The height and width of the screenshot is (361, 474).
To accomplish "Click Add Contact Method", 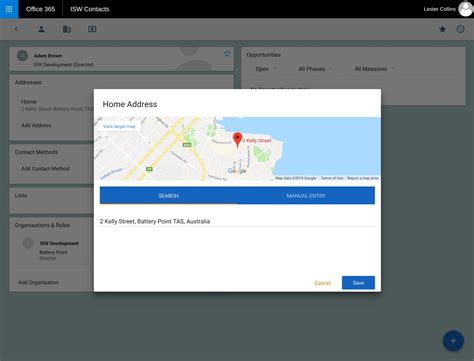I will 45,169.
